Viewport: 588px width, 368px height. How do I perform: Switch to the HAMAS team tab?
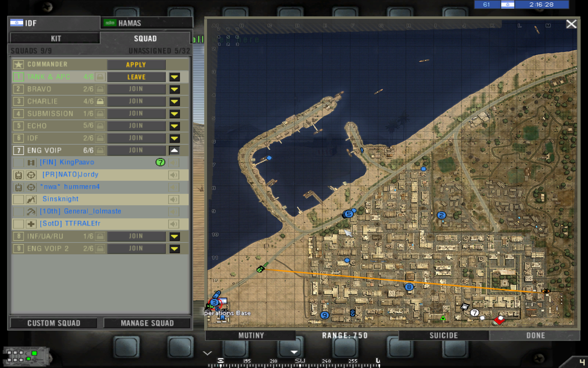pyautogui.click(x=147, y=23)
